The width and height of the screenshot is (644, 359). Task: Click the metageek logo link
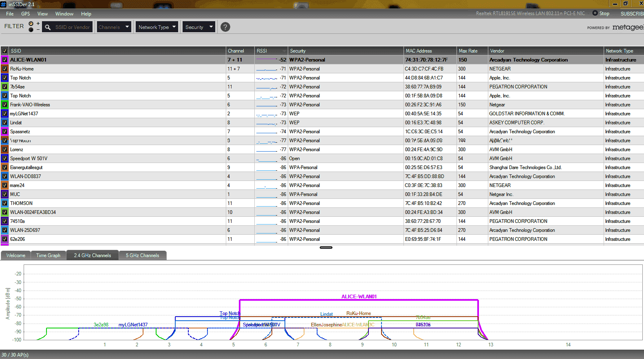(628, 27)
